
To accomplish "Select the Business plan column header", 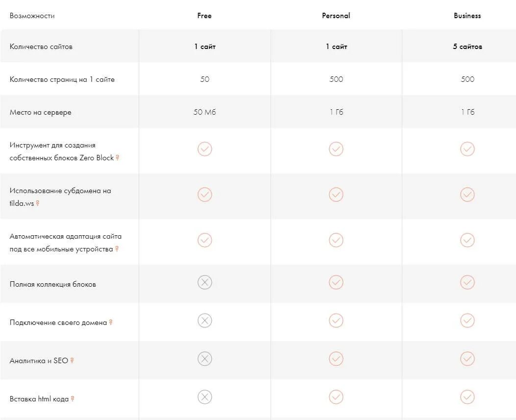I will coord(467,16).
